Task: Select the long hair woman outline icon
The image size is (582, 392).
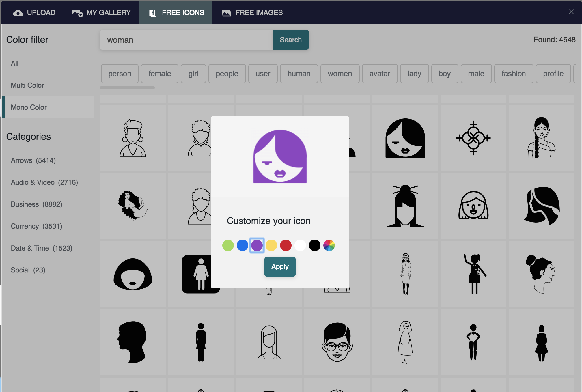Action: (x=269, y=342)
